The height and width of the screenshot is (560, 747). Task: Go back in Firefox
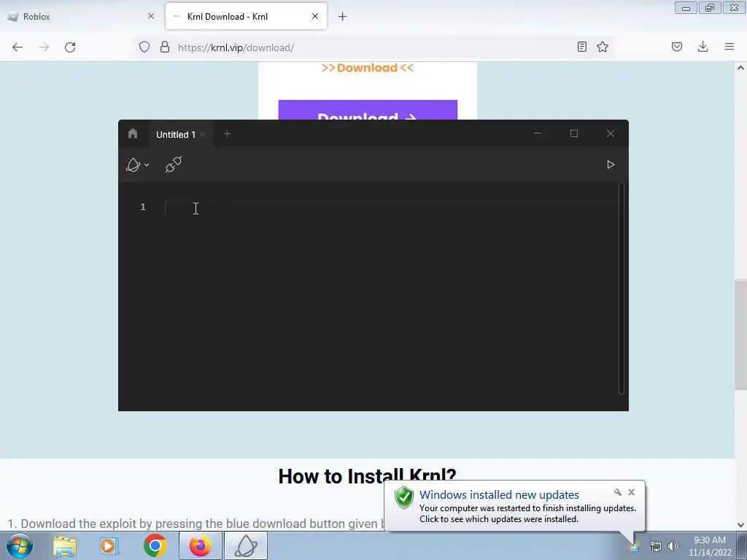click(18, 47)
